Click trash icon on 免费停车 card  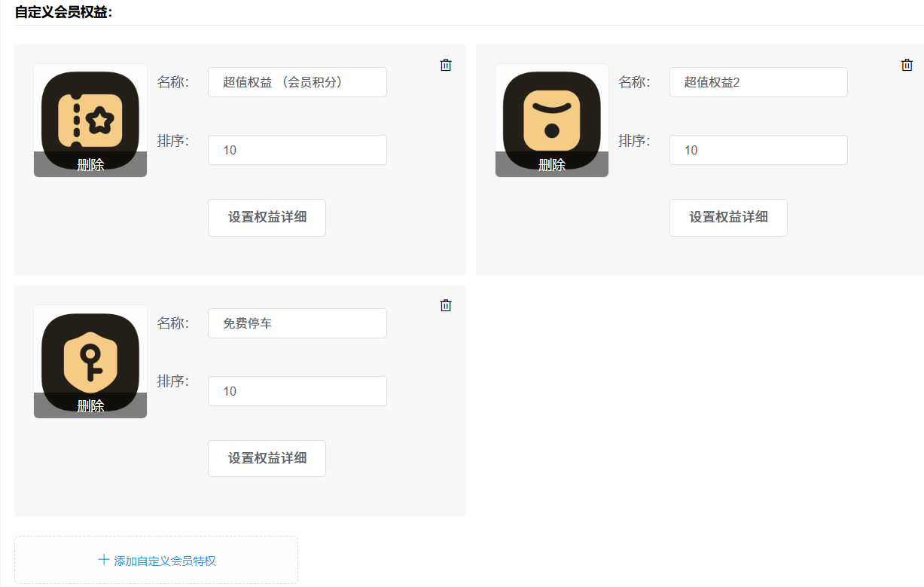446,305
